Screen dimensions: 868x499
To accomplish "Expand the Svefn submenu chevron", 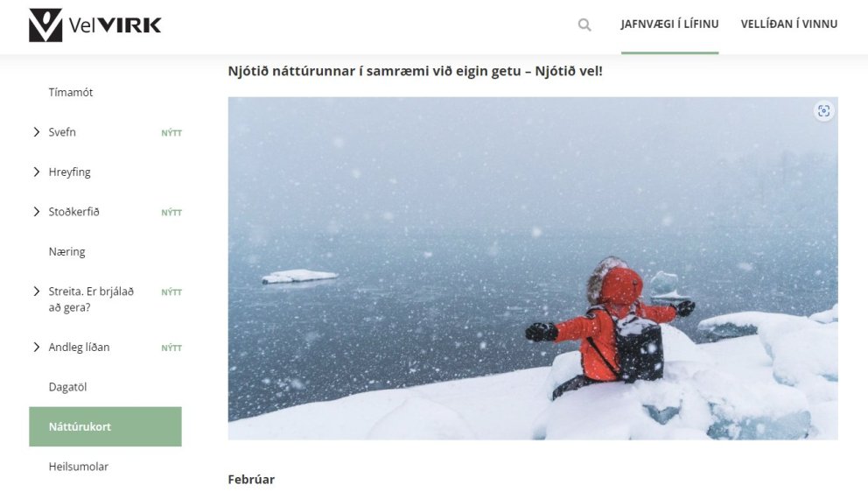I will (37, 132).
